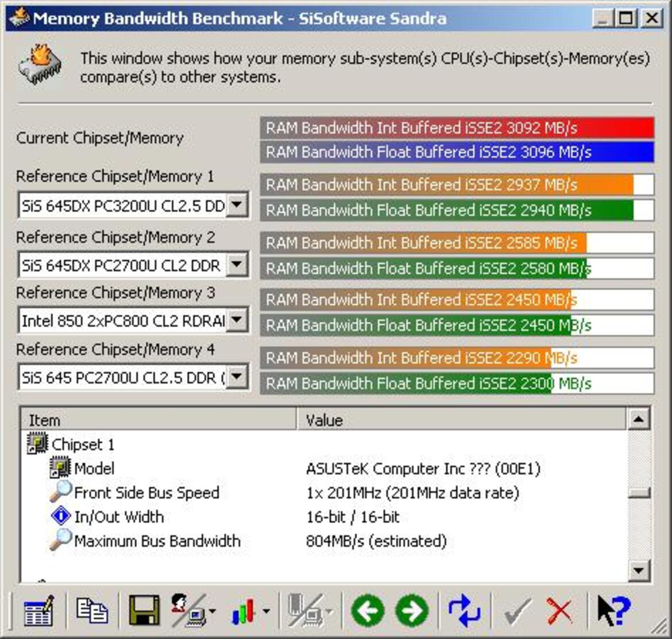This screenshot has height=639, width=672.
Task: Click the value "16-bit / 16-bit"
Action: coord(353,517)
